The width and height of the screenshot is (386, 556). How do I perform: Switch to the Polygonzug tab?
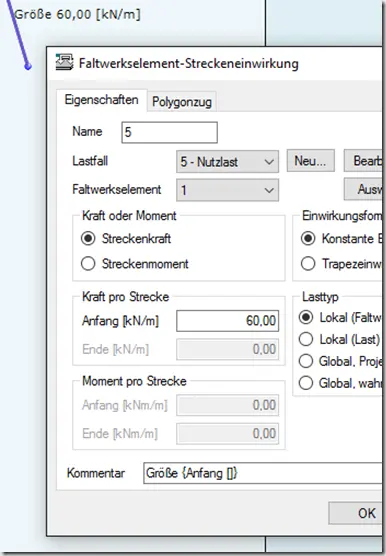(x=182, y=102)
